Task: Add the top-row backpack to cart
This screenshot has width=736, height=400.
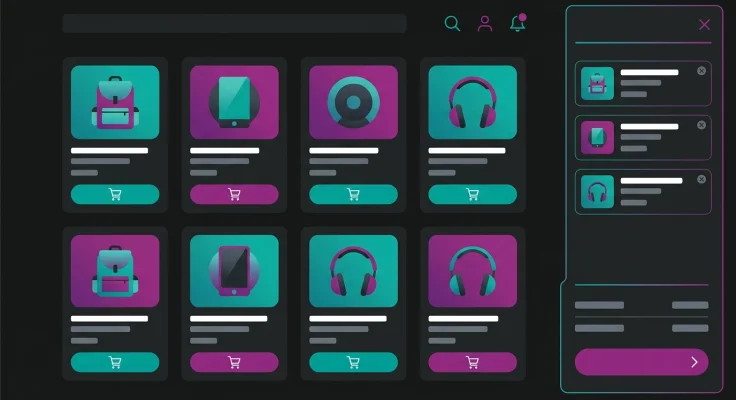Action: (115, 194)
